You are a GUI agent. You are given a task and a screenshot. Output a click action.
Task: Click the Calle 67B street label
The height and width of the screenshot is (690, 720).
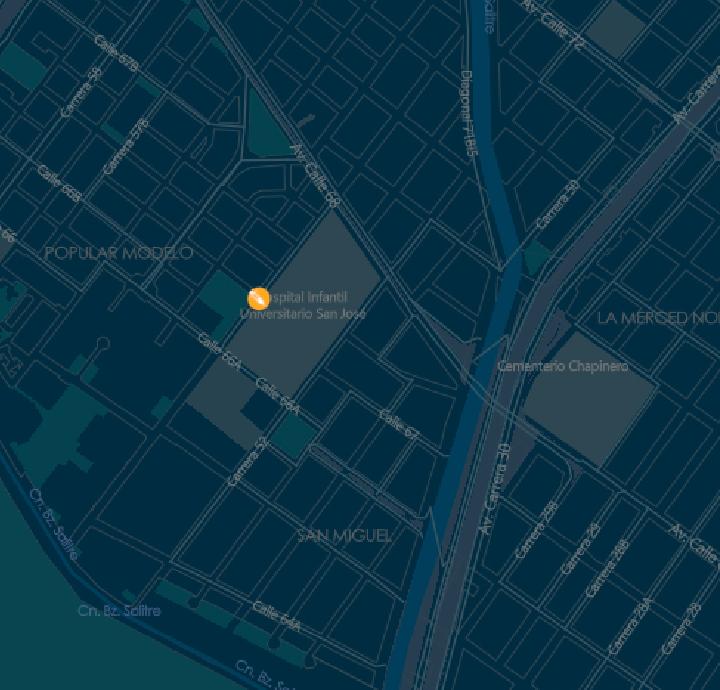pos(116,53)
